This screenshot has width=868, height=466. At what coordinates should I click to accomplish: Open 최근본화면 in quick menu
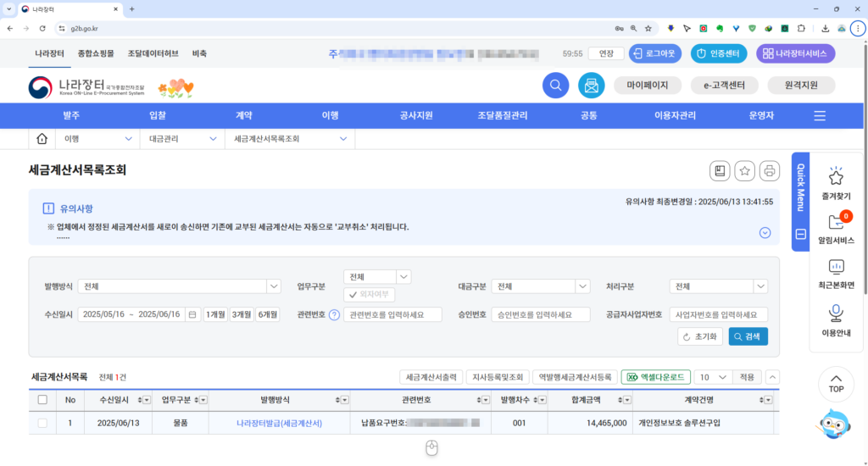[836, 274]
